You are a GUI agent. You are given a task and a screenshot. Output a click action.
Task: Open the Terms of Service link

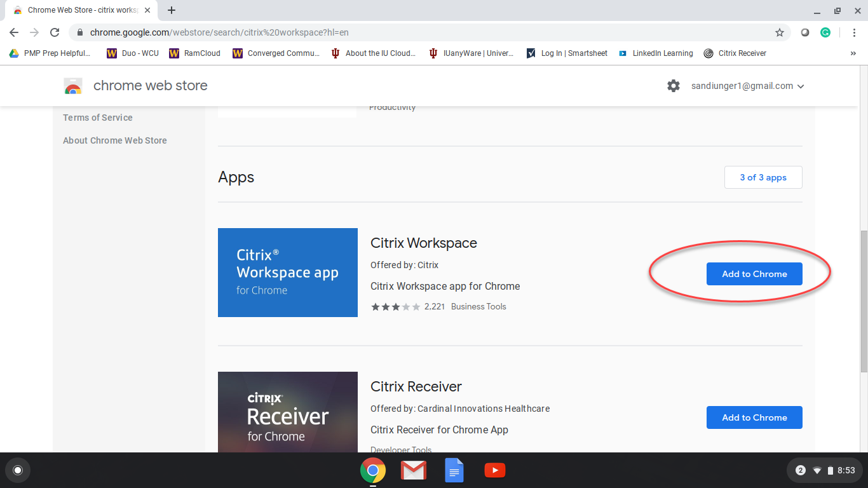point(98,118)
